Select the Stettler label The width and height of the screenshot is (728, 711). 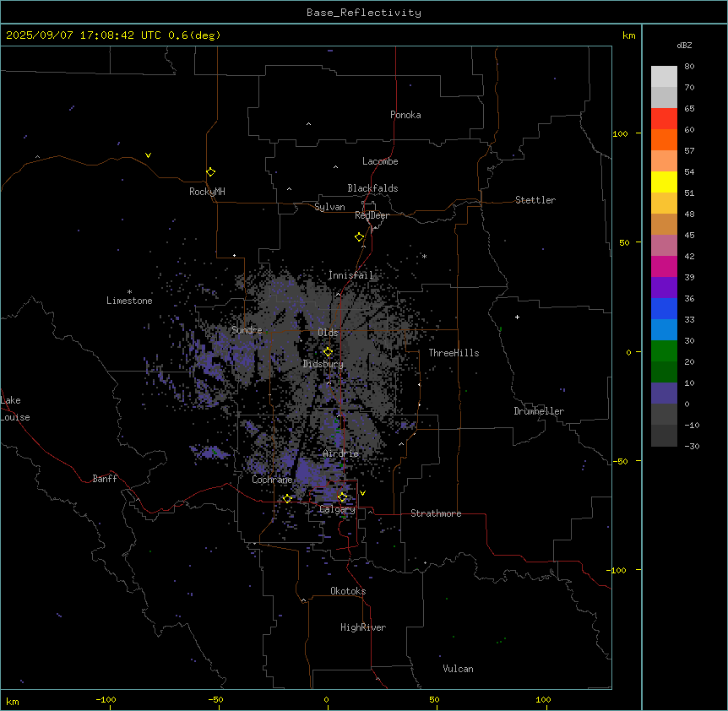click(x=535, y=200)
